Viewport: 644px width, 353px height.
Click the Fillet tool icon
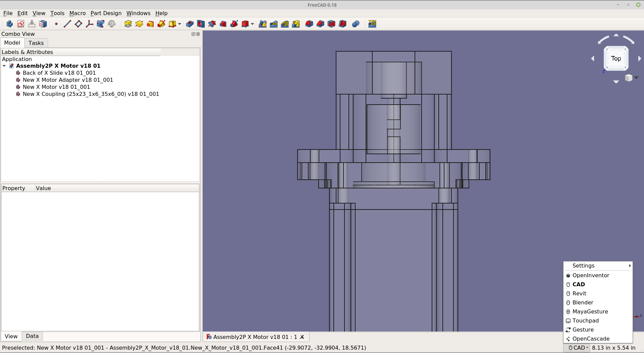(x=309, y=24)
